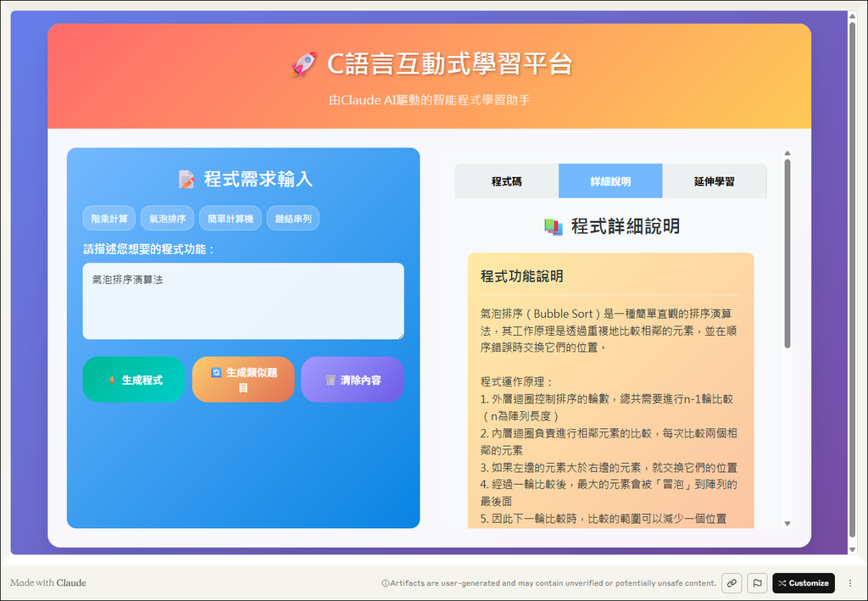The image size is (868, 601).
Task: Click the 程式運作原理： text line
Action: tap(516, 381)
